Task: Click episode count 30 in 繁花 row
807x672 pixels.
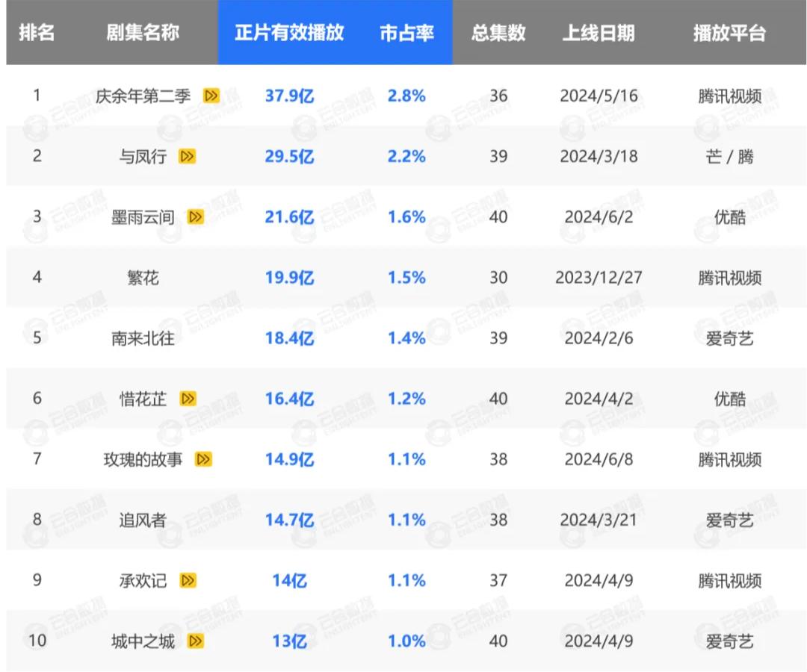Action: tap(498, 279)
